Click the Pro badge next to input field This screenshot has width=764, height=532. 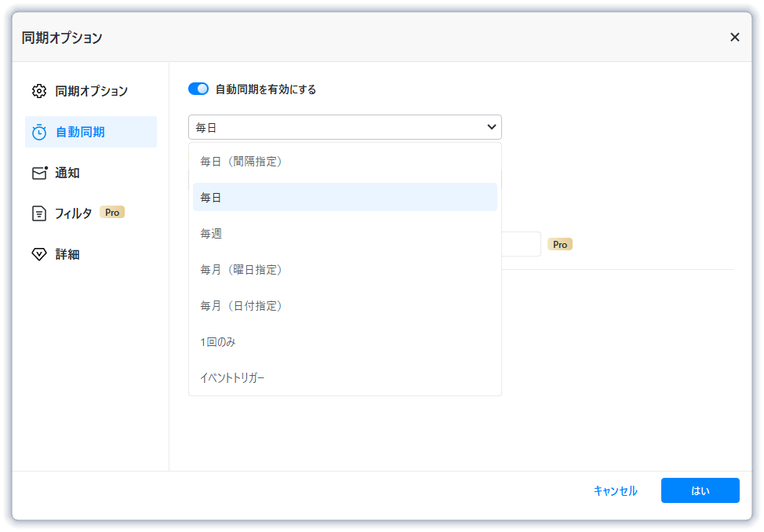coord(560,245)
